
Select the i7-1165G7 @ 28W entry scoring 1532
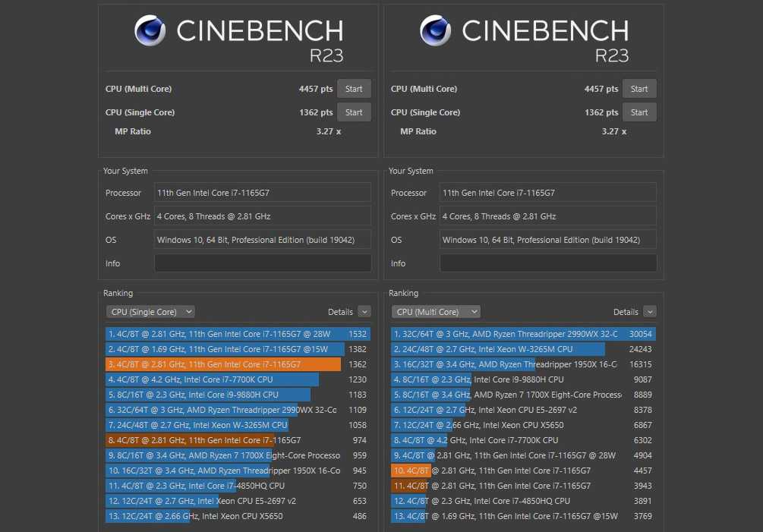237,334
